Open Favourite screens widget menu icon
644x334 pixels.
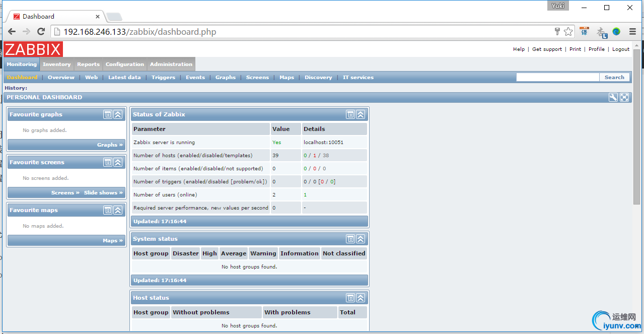coord(108,162)
